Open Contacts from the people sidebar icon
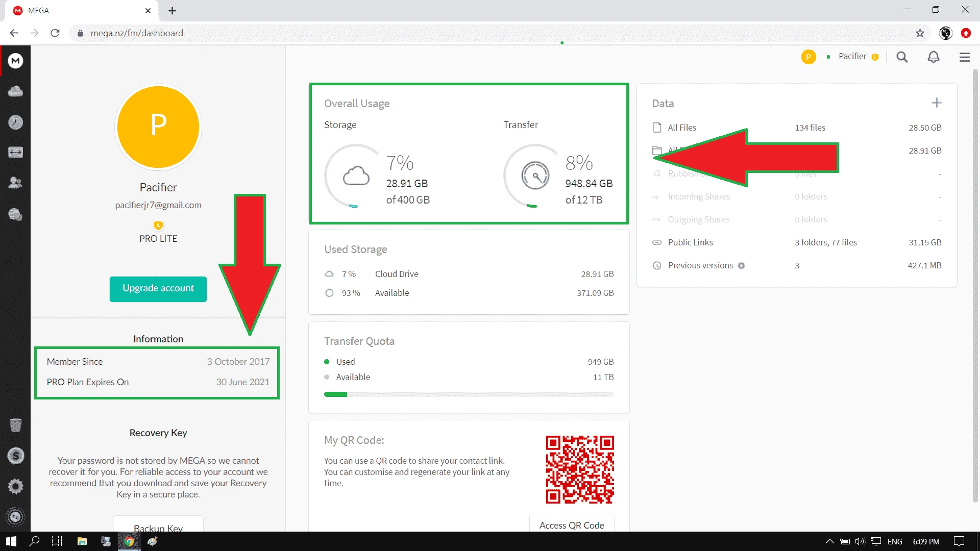Image resolution: width=980 pixels, height=551 pixels. tap(15, 183)
